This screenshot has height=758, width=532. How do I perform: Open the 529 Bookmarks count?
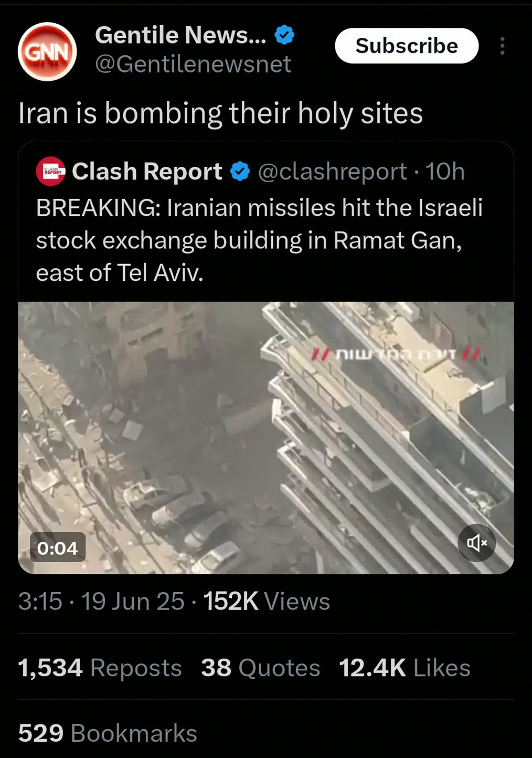(108, 733)
